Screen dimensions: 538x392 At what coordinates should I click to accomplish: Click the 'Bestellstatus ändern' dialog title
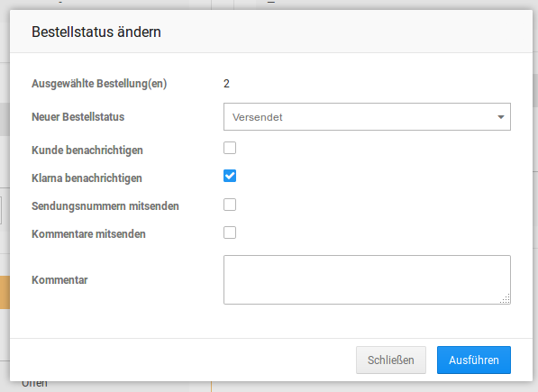96,32
